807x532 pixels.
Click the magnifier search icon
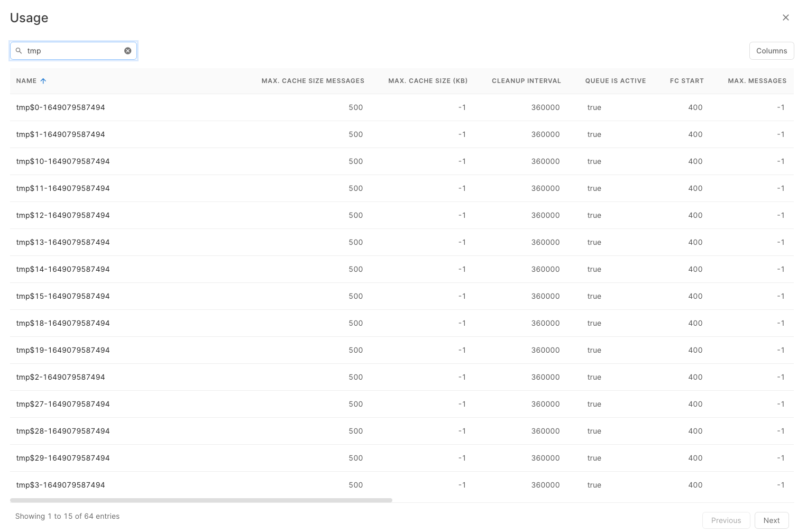click(x=19, y=51)
